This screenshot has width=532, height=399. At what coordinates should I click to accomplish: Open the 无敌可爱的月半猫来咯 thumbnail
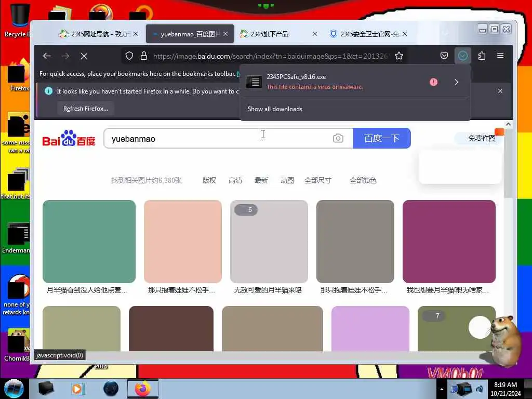pos(269,242)
